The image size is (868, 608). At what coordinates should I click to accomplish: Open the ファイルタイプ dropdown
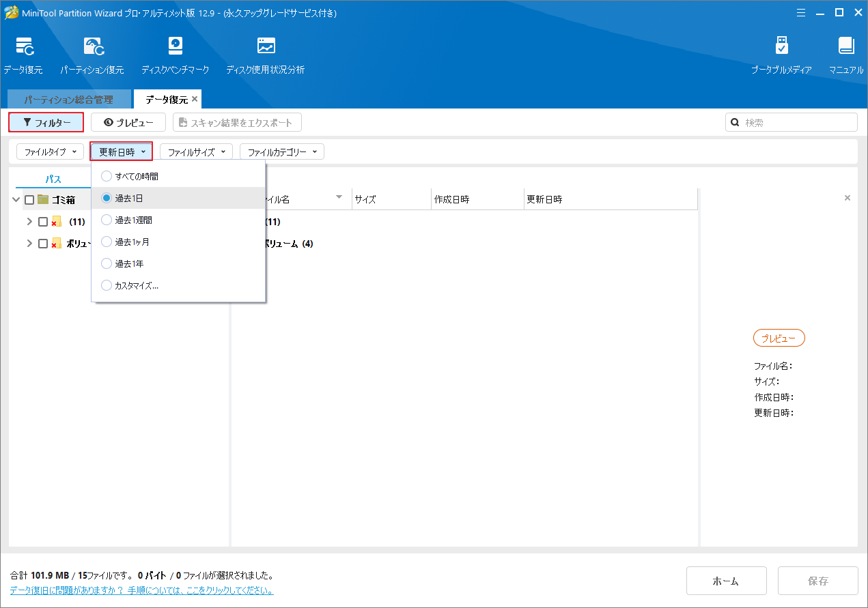(x=50, y=151)
